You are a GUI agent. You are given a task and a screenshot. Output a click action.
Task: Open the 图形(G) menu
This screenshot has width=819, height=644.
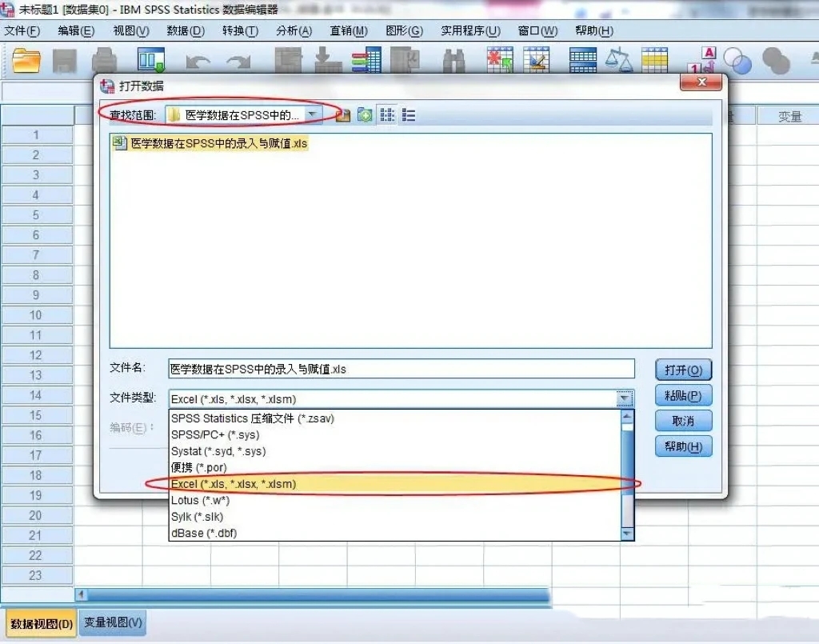pyautogui.click(x=404, y=31)
